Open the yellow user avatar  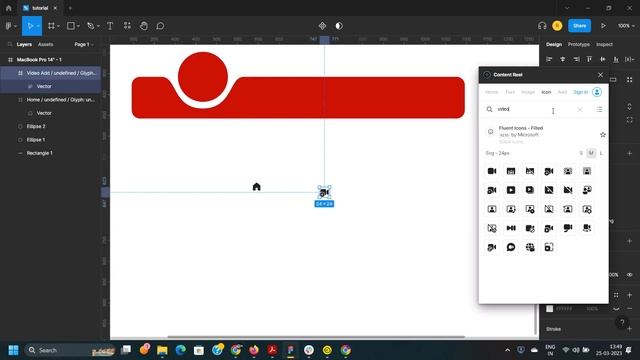[557, 26]
